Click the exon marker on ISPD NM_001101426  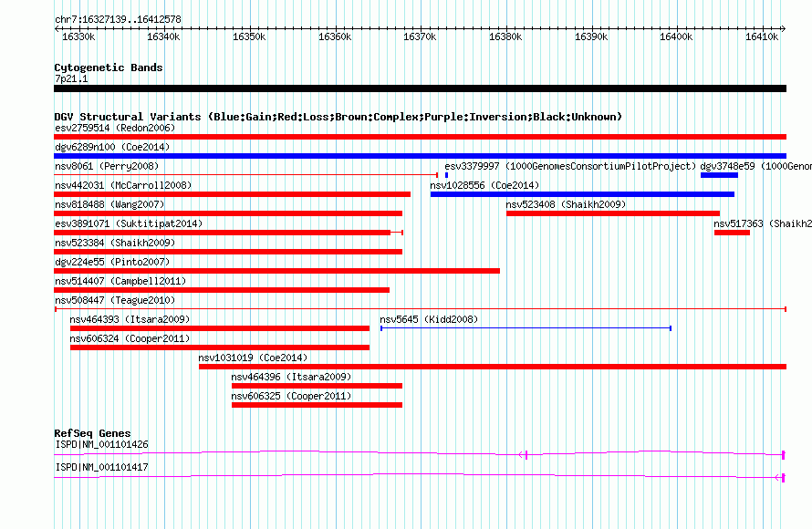(526, 455)
